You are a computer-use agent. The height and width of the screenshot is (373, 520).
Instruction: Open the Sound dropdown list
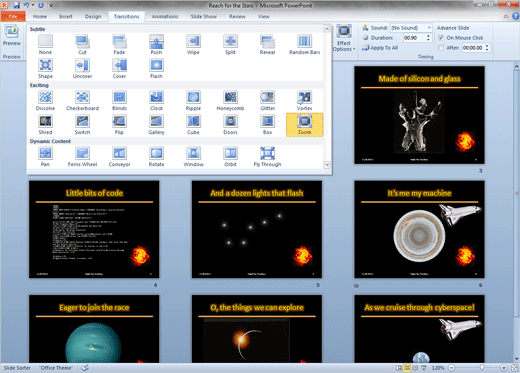point(429,28)
